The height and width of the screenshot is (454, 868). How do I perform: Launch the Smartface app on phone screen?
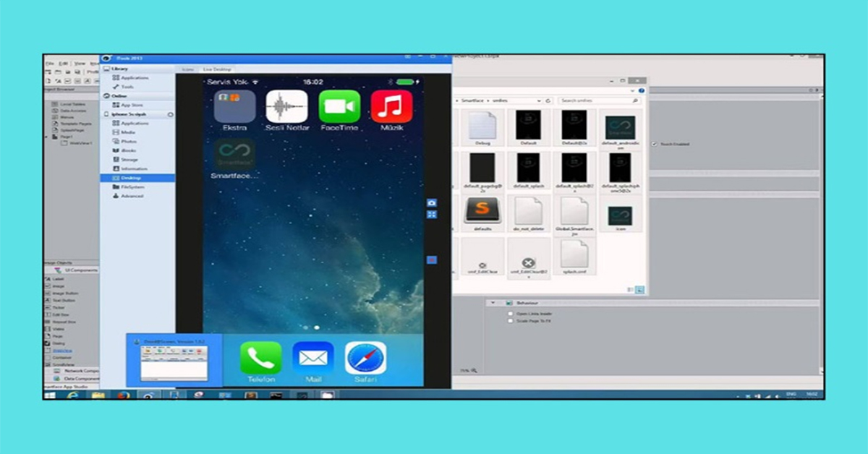pos(234,154)
